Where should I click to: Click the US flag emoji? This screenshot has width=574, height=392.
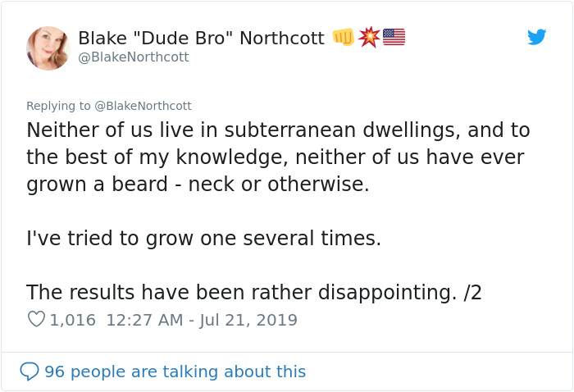point(394,38)
